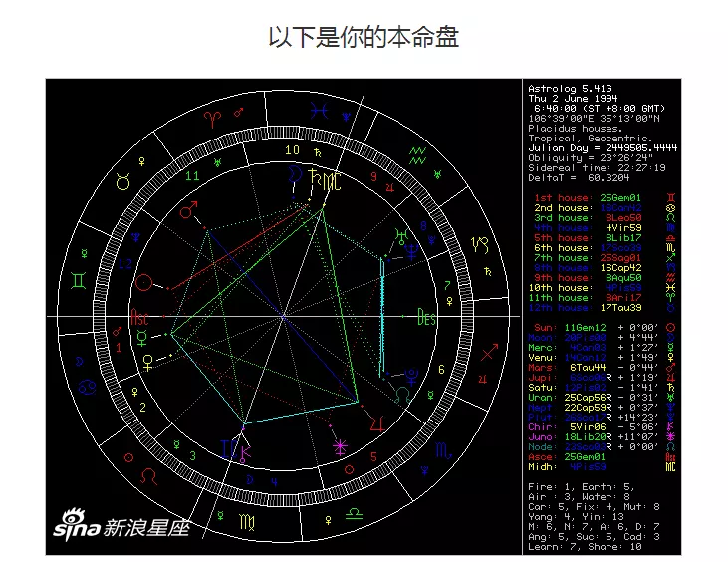
Task: Click house number 12 in the wheel
Action: [125, 264]
